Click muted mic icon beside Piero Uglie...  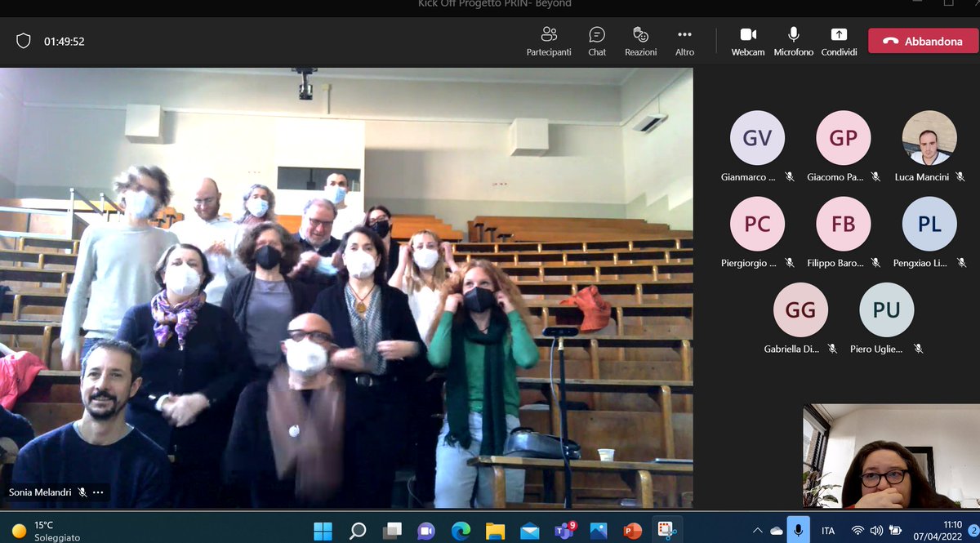tap(918, 349)
